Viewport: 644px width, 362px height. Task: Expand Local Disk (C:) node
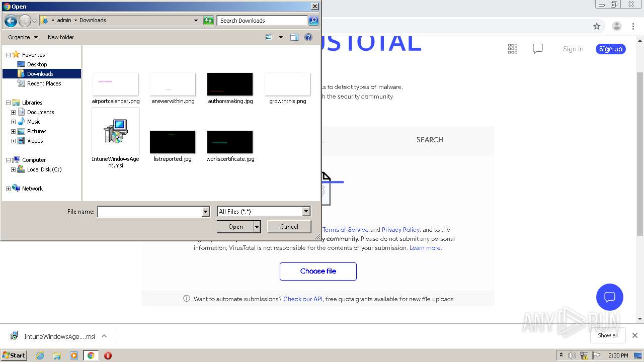tap(13, 169)
